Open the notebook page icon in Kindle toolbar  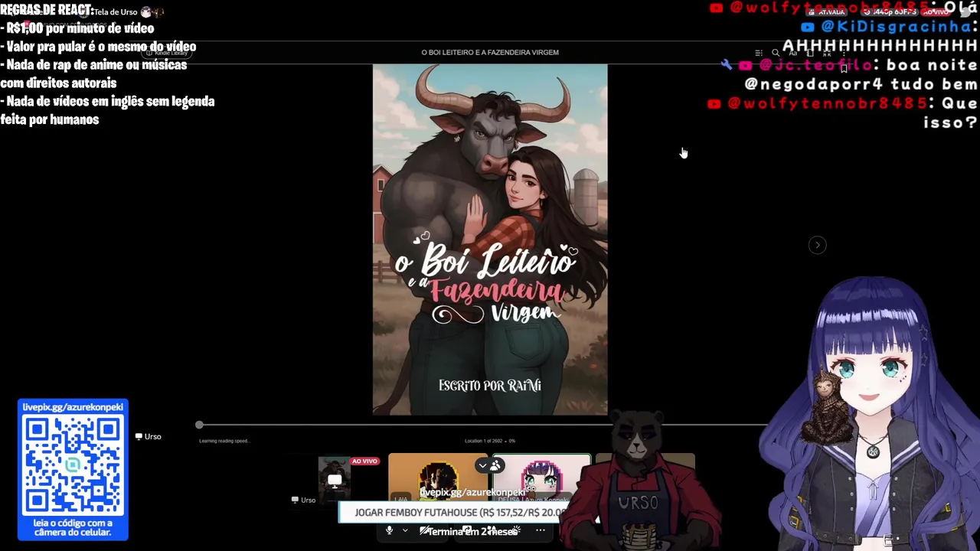810,53
